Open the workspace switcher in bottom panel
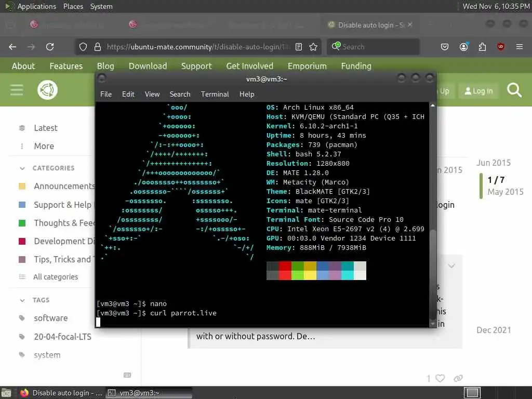Image resolution: width=532 pixels, height=399 pixels. (x=472, y=393)
